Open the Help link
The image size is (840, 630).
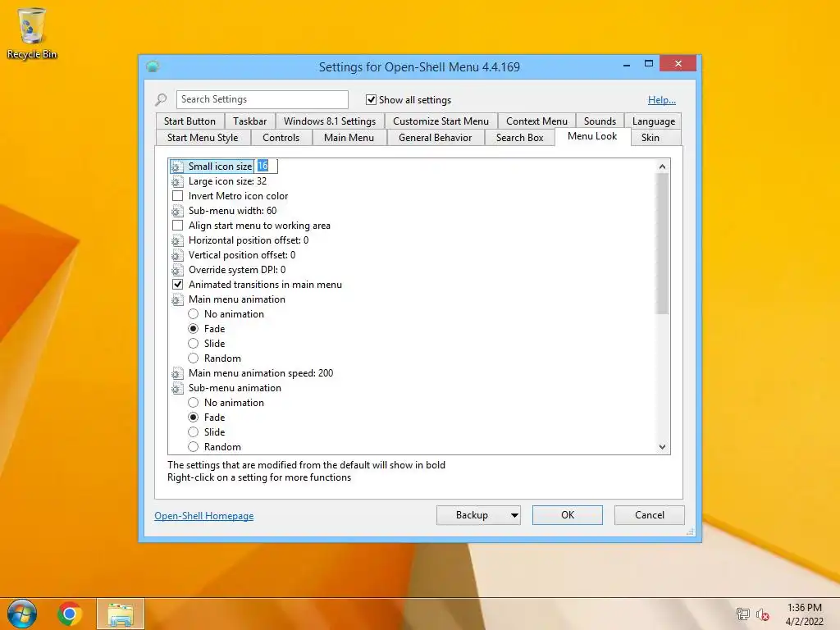(662, 100)
